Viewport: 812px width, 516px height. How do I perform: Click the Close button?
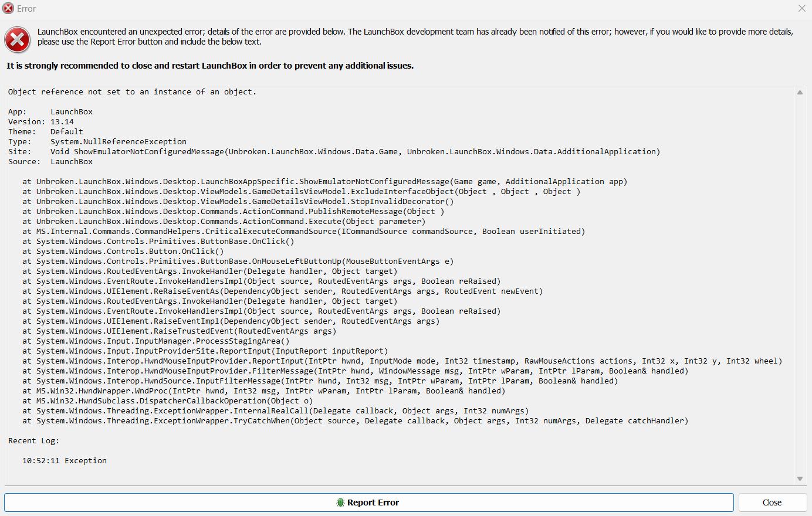pos(772,503)
